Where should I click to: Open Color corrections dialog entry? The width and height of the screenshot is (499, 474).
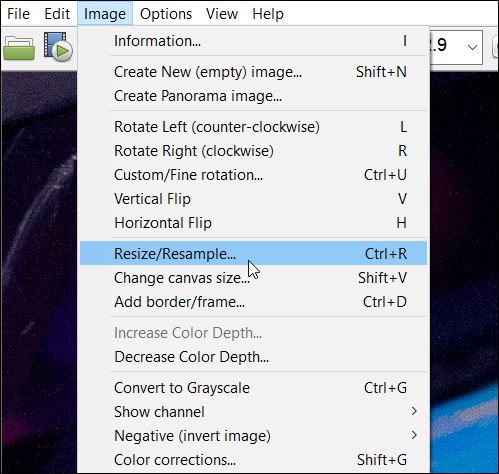point(253,460)
